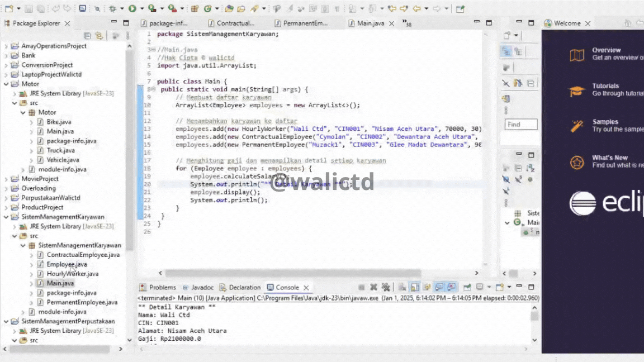644x362 pixels.
Task: Click Collapse All in Package Explorer
Action: pyautogui.click(x=87, y=36)
